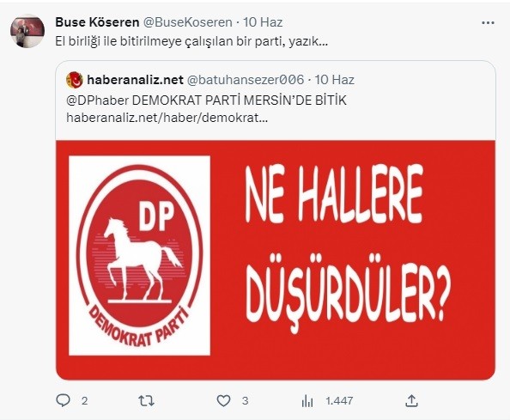Click the haberanaliz.net small avatar icon
Image resolution: width=510 pixels, height=420 pixels.
click(x=75, y=80)
